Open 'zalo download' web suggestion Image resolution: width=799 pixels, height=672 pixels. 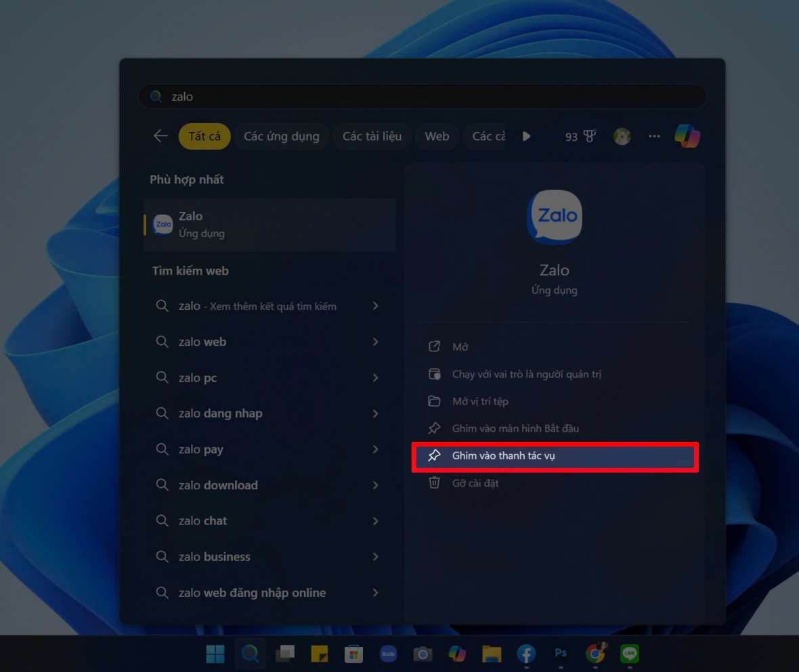pos(269,485)
